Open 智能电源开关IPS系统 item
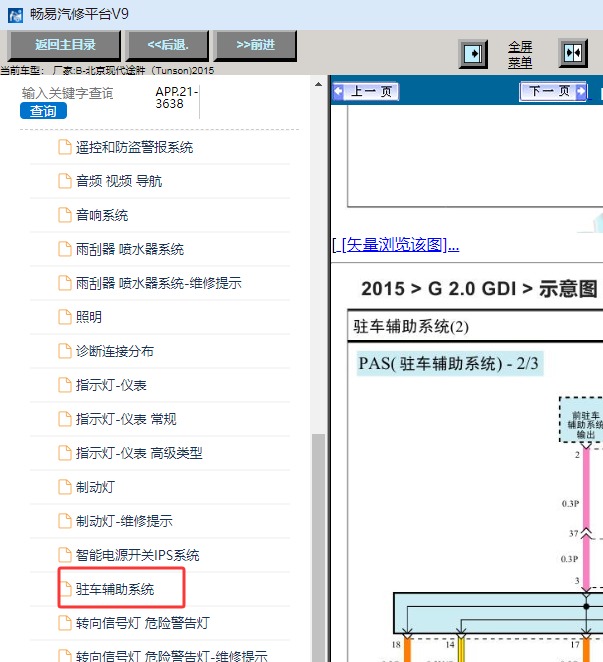 pos(137,555)
